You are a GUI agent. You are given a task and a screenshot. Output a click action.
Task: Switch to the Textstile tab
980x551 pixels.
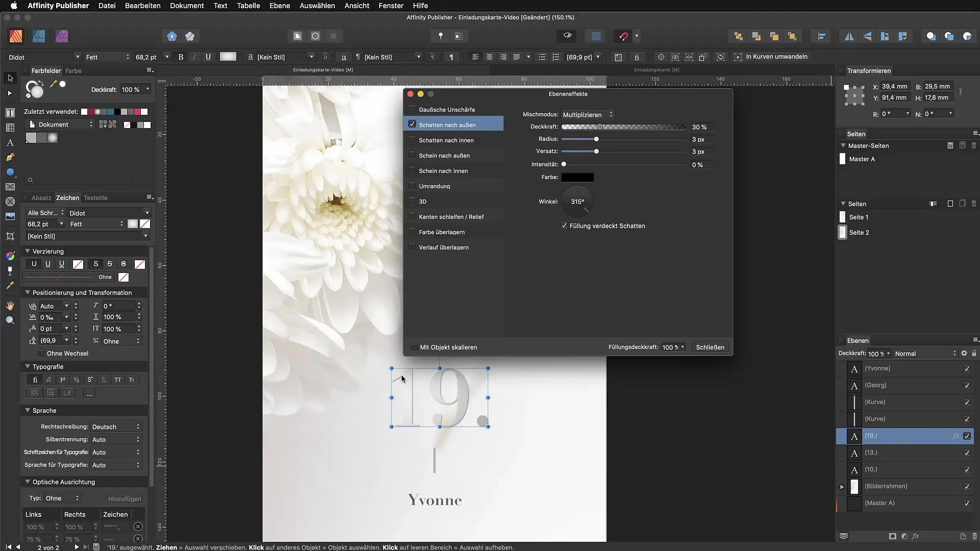[95, 197]
